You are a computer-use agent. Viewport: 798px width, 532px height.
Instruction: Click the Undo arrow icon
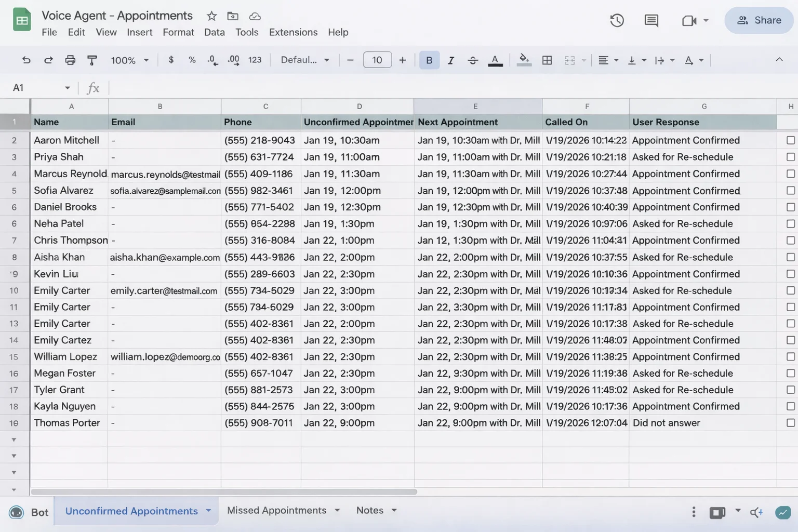[x=26, y=60]
